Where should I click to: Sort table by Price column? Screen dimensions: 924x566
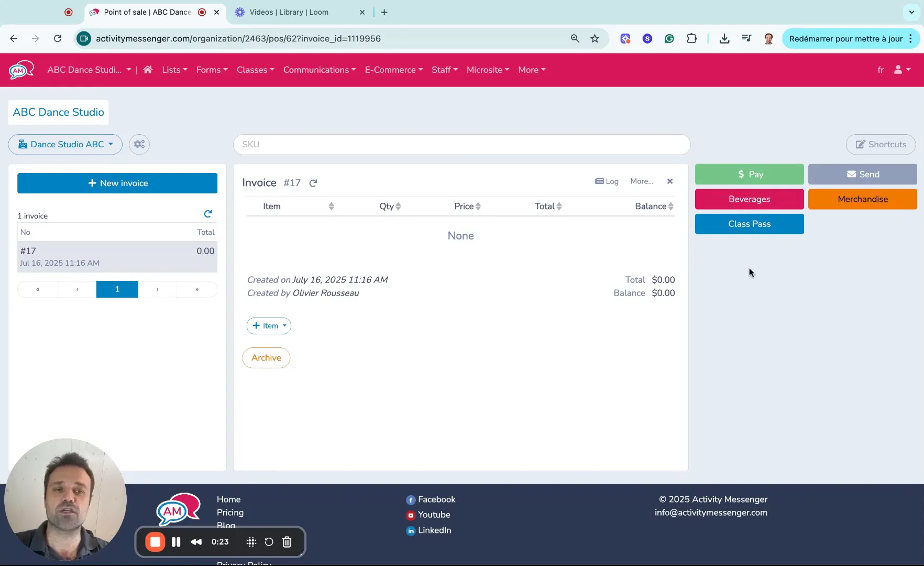coord(478,206)
